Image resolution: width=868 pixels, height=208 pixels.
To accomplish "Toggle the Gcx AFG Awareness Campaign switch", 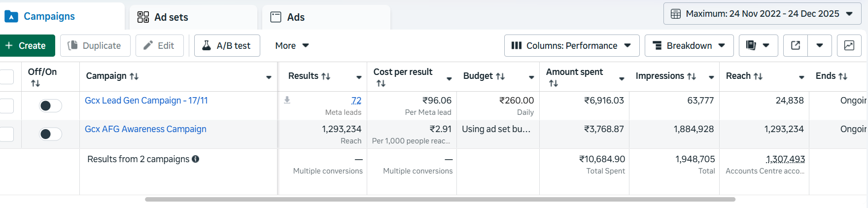I will tap(50, 134).
